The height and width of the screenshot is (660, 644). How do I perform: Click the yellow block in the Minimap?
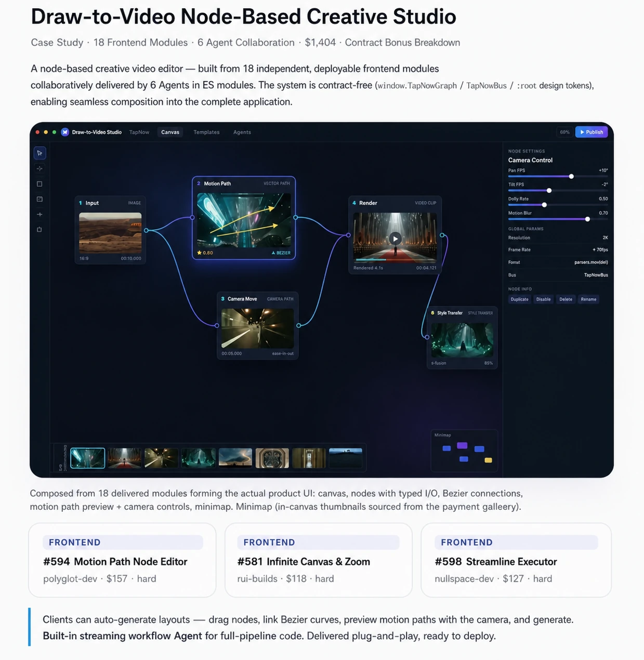point(488,460)
